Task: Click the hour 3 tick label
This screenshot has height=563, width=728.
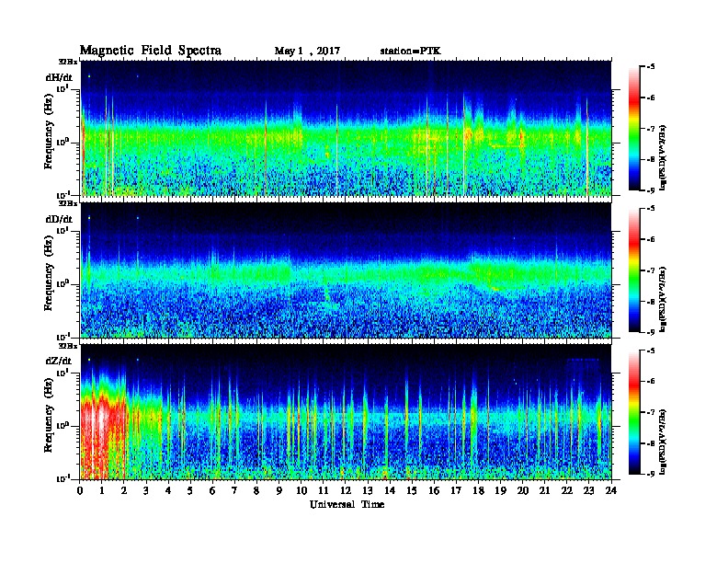Action: pyautogui.click(x=147, y=490)
